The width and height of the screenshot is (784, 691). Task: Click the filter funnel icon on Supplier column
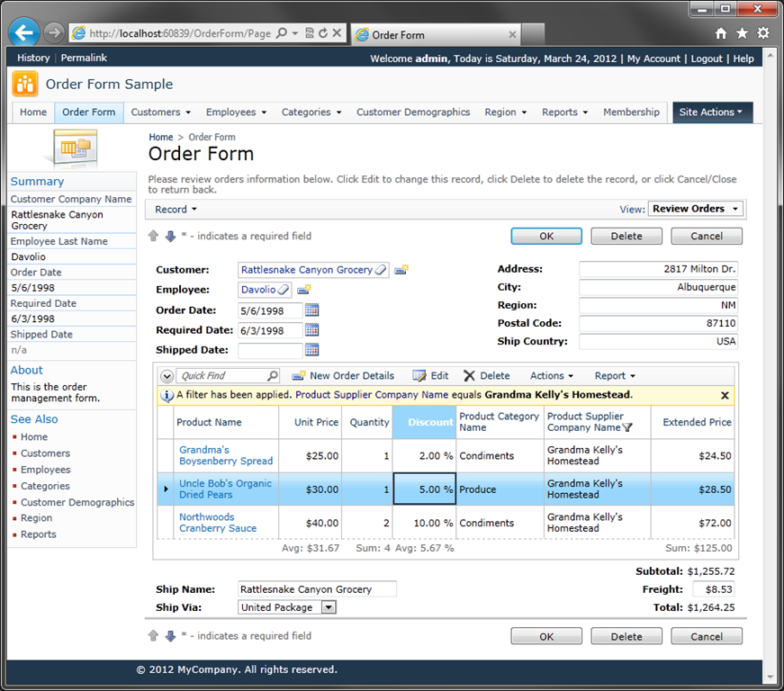627,427
